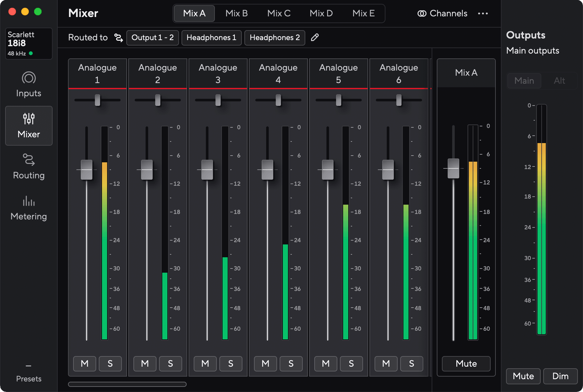
Task: Open the Metering page in sidebar
Action: click(x=29, y=208)
